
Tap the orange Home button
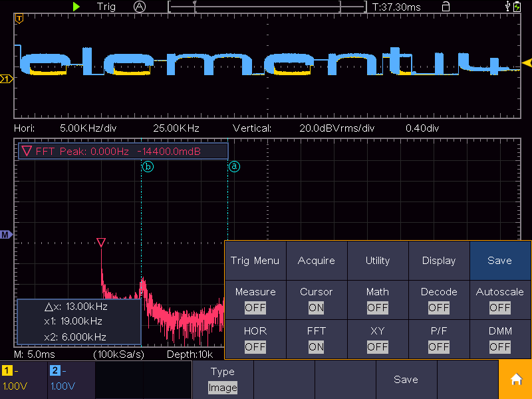click(x=515, y=379)
